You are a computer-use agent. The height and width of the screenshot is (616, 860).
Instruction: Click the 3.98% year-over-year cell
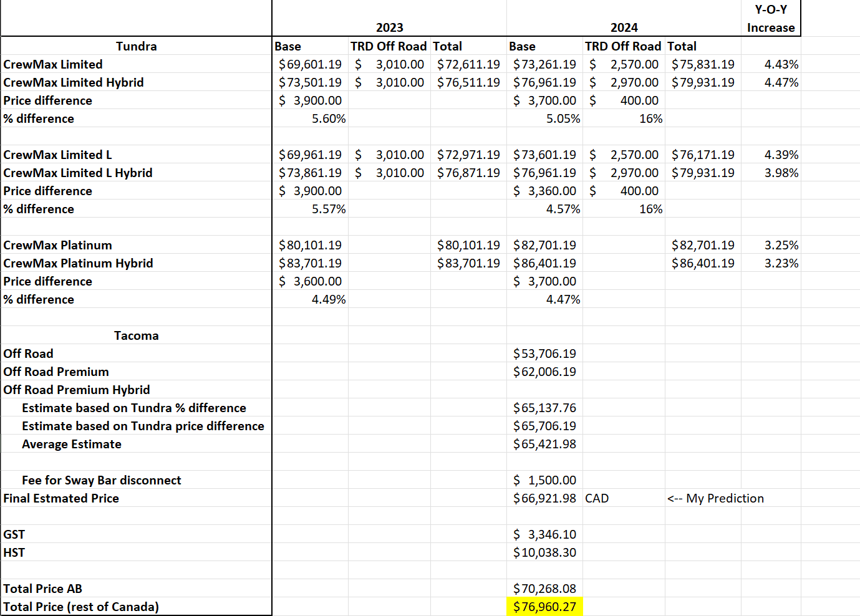[x=781, y=173]
